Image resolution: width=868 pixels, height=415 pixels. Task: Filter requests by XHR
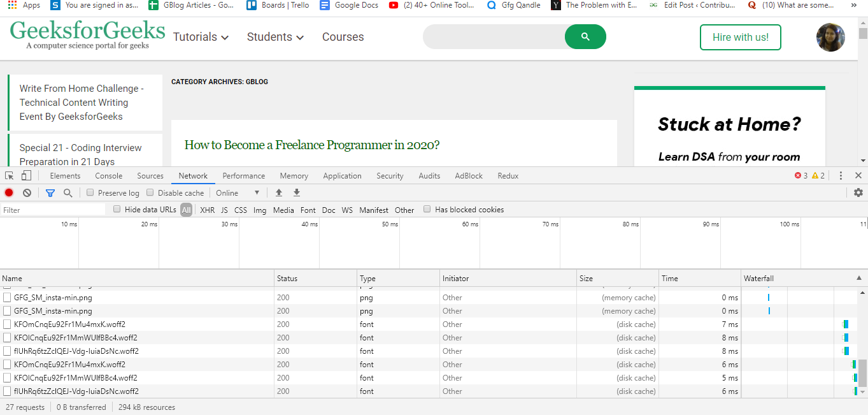208,210
